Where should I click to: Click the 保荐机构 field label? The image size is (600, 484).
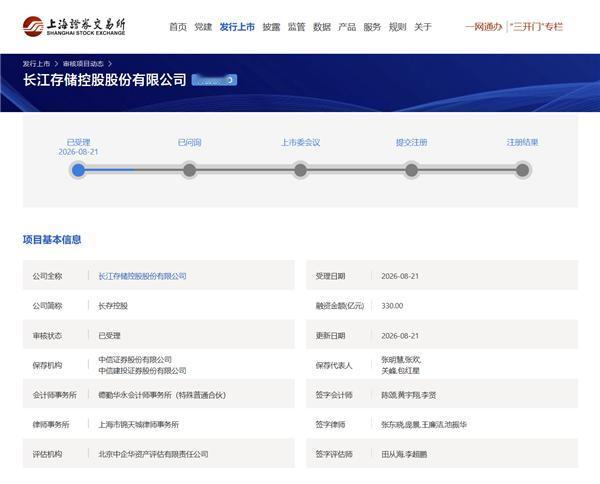[x=47, y=365]
